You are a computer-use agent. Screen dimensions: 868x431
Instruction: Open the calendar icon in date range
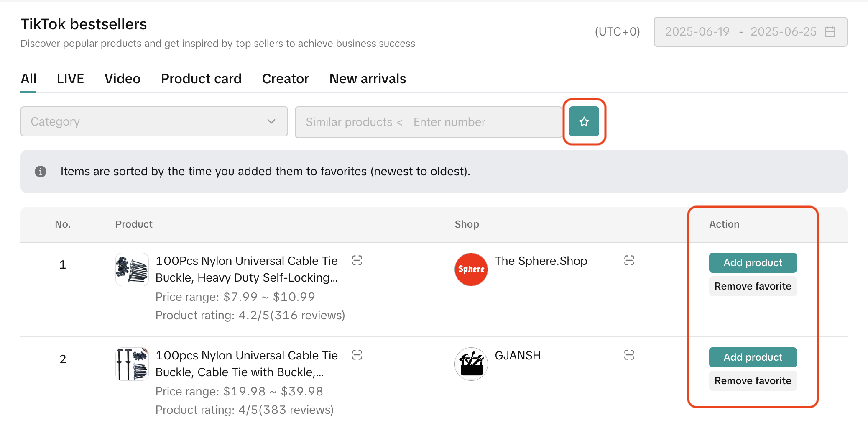point(830,32)
